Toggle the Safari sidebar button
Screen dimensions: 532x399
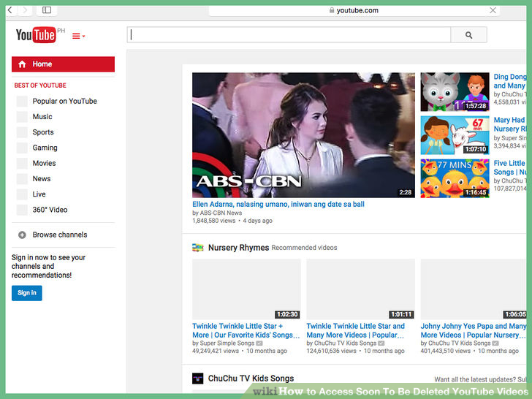47,10
